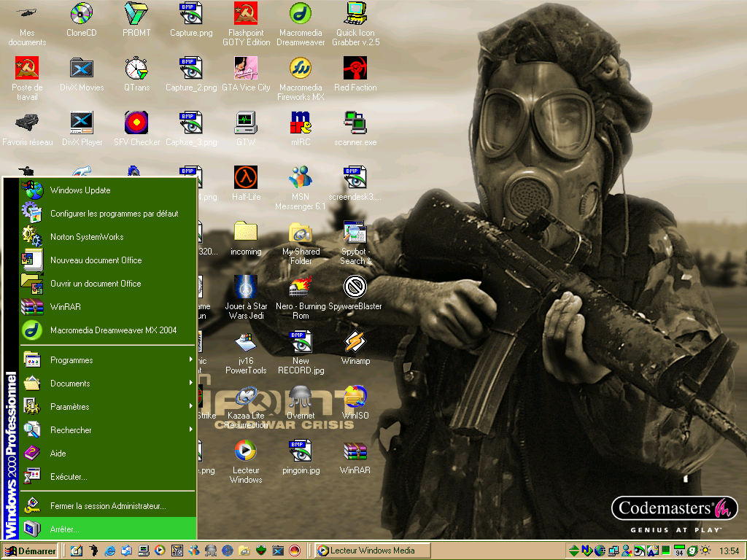The width and height of the screenshot is (747, 560).
Task: Open My Shared Folder on desktop
Action: 301,243
